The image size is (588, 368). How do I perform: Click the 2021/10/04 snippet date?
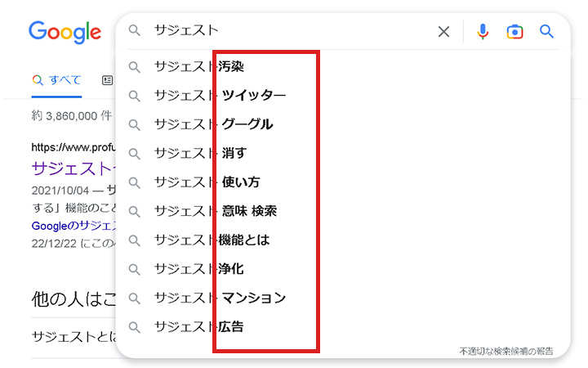(x=60, y=191)
